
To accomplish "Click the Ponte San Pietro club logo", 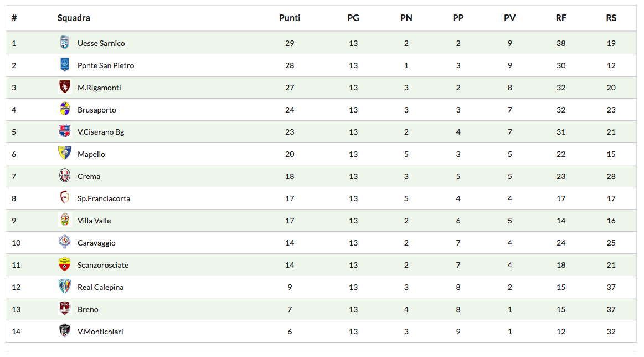I will tap(65, 65).
